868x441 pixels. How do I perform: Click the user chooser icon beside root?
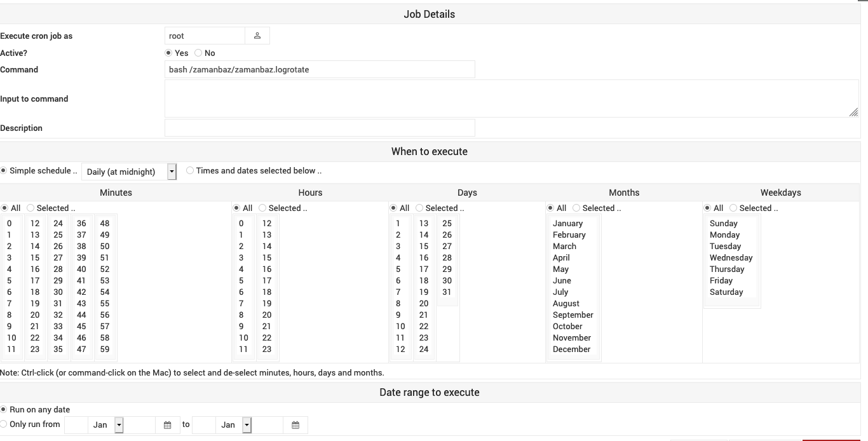257,36
